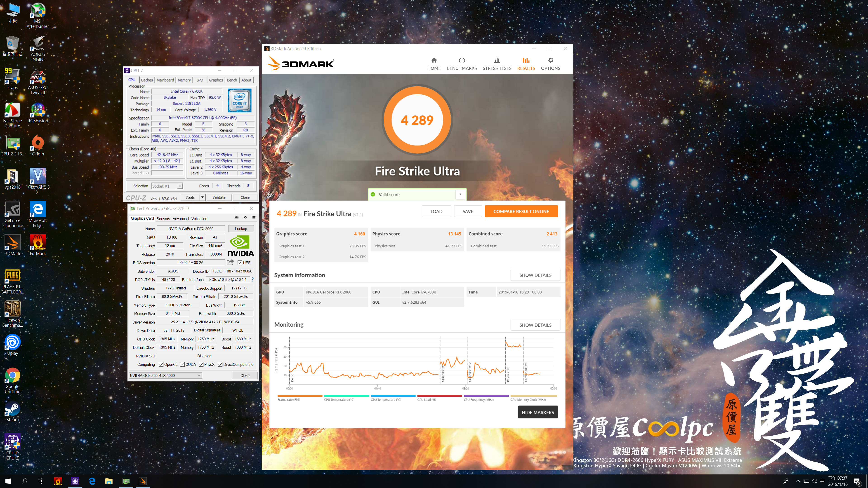Select the RGBFusion desktop icon
868x488 pixels.
38,113
